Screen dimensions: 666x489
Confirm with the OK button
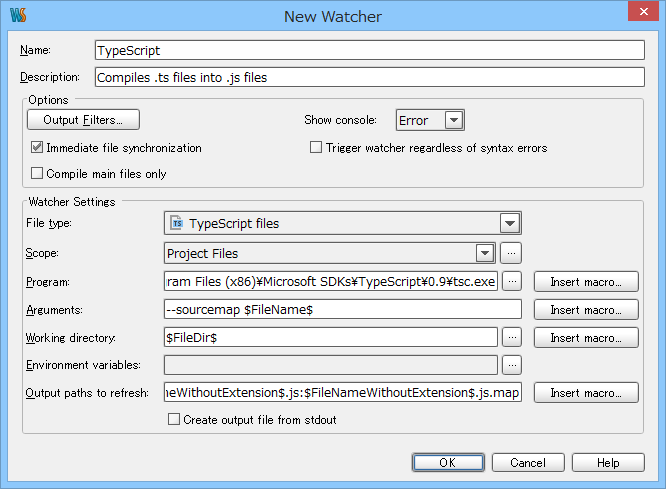click(x=448, y=463)
